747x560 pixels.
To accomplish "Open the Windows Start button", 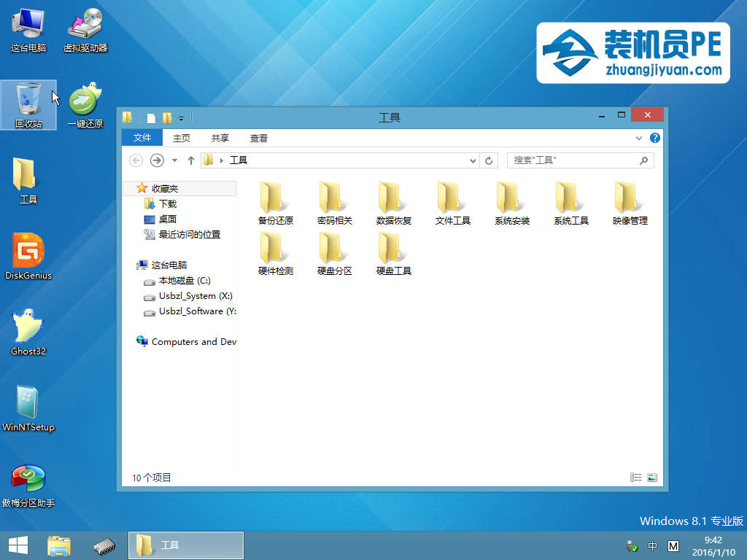I will 18,545.
